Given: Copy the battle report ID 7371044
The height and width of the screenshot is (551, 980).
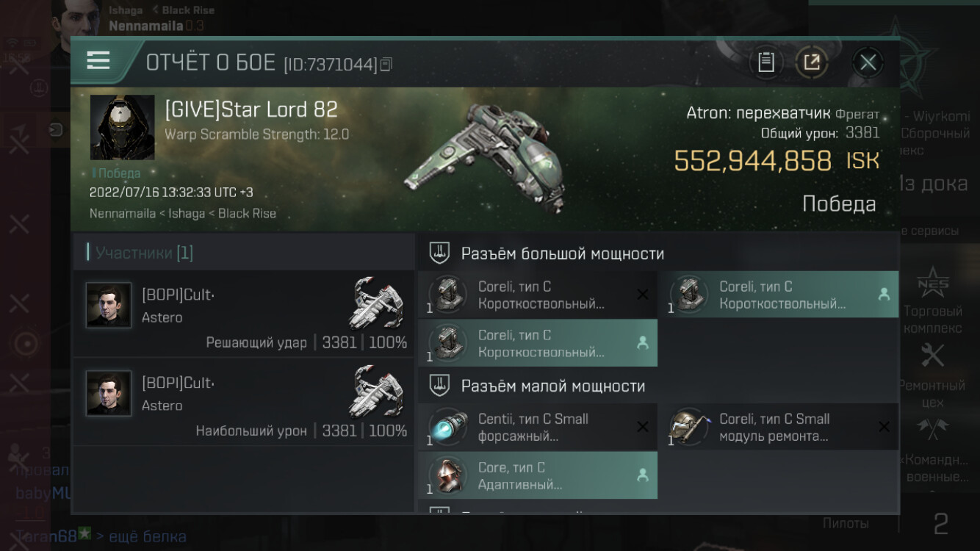Looking at the screenshot, I should pos(386,65).
